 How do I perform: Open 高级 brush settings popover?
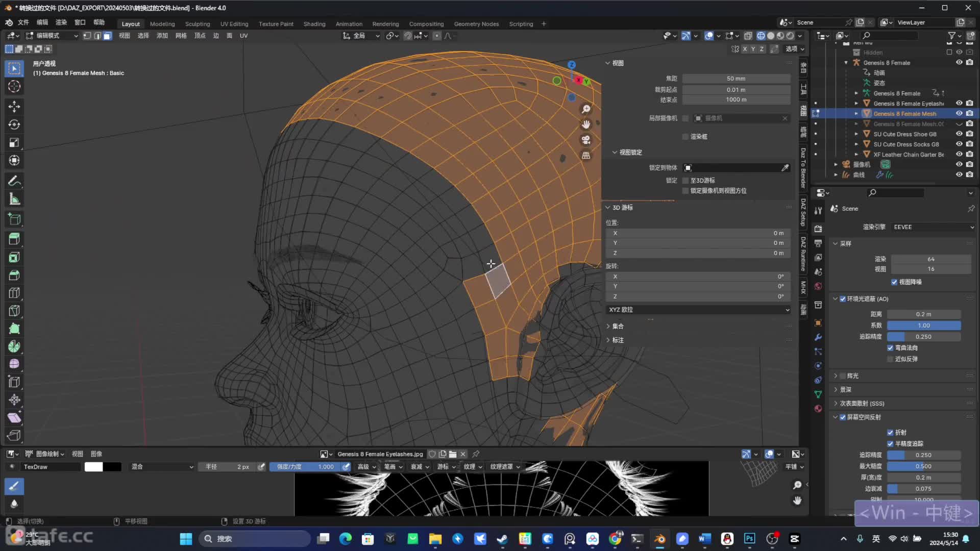click(x=366, y=467)
